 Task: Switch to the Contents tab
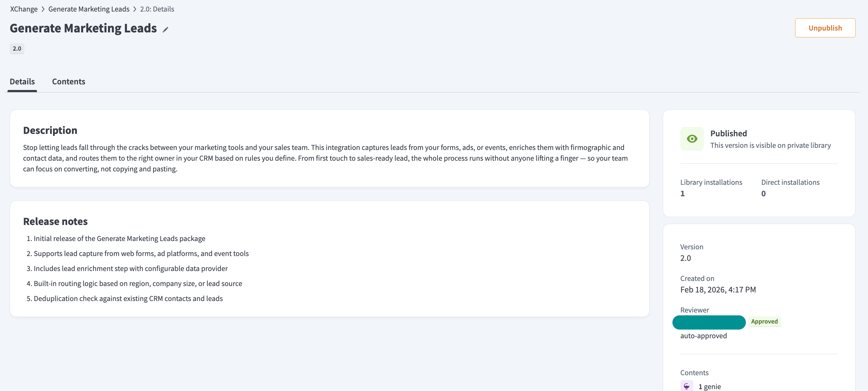coord(68,81)
